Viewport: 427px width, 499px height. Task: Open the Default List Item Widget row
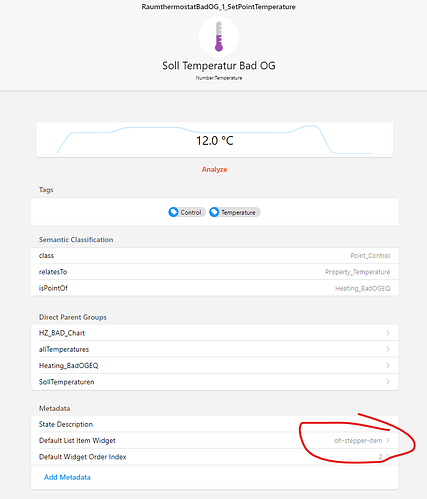(215, 441)
